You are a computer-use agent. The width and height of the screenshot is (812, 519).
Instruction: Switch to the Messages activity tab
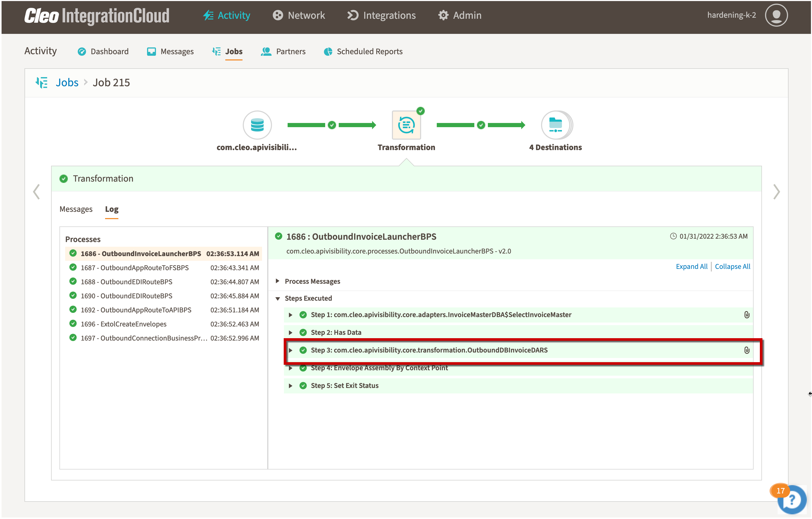tap(170, 51)
